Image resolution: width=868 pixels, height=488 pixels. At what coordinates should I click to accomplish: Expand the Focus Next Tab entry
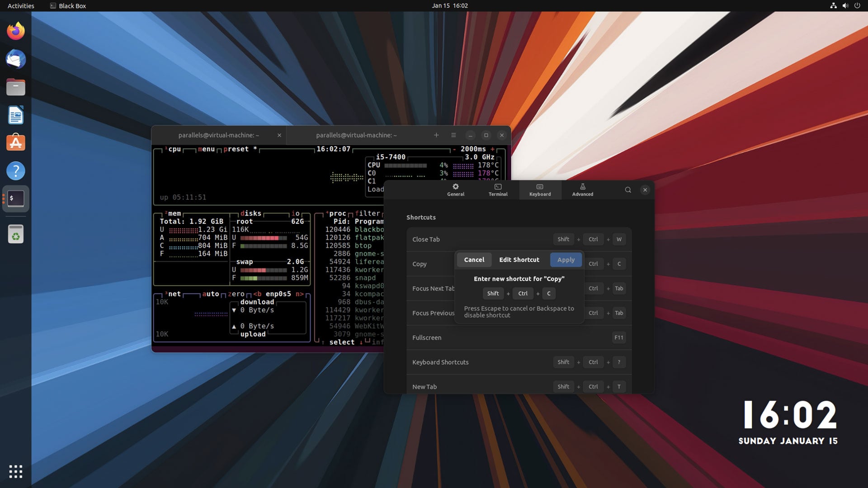pos(434,288)
